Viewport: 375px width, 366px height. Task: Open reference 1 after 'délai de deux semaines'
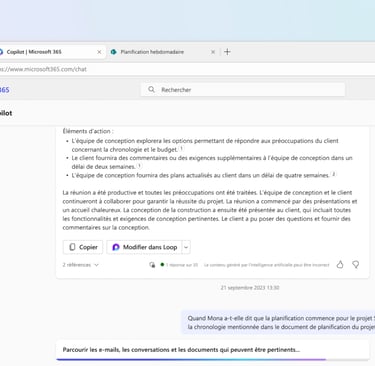tap(139, 166)
